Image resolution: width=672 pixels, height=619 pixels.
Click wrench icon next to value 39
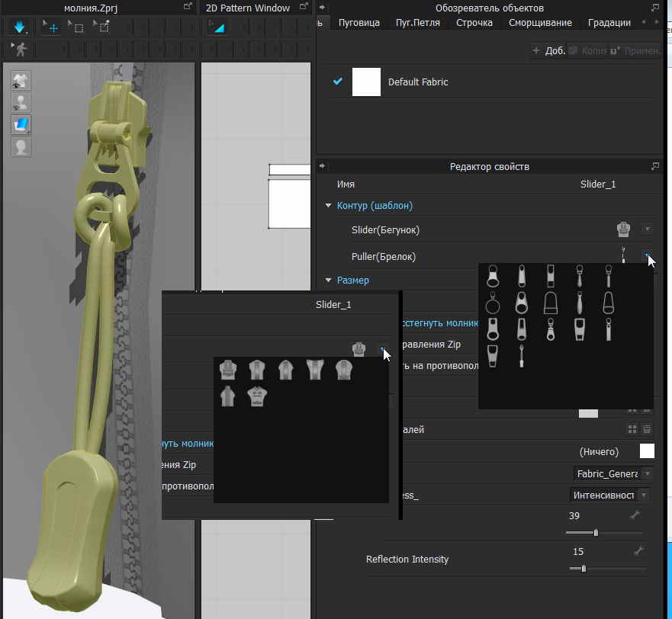pyautogui.click(x=635, y=515)
